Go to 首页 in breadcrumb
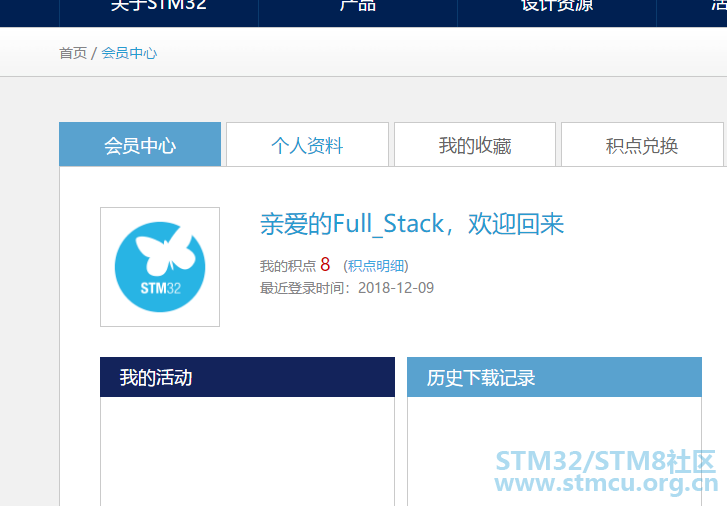727x506 pixels. [73, 53]
